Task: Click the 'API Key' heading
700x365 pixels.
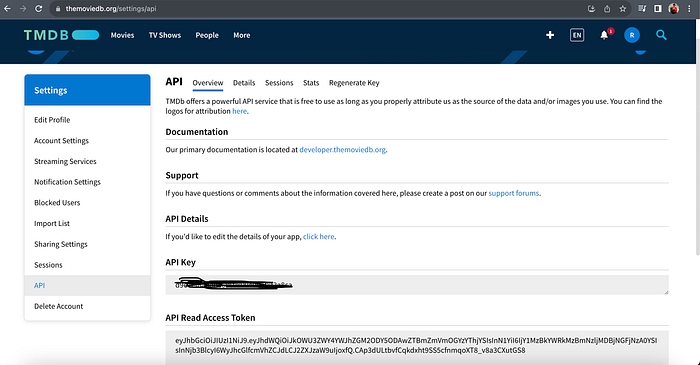Action: click(x=180, y=262)
